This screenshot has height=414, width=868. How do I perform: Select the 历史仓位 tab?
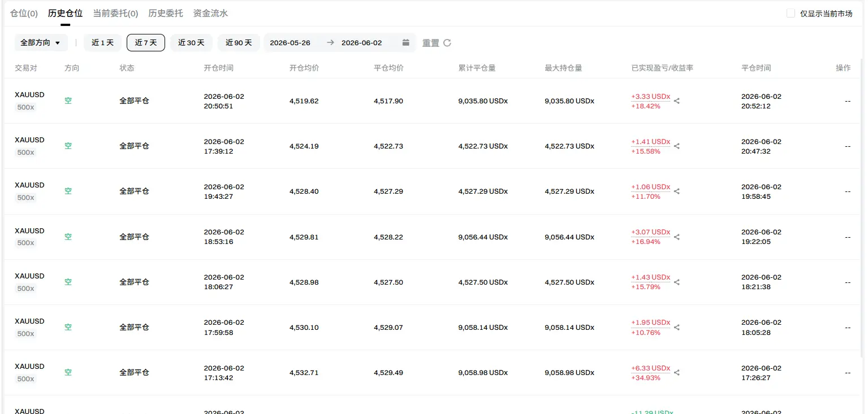[x=66, y=13]
